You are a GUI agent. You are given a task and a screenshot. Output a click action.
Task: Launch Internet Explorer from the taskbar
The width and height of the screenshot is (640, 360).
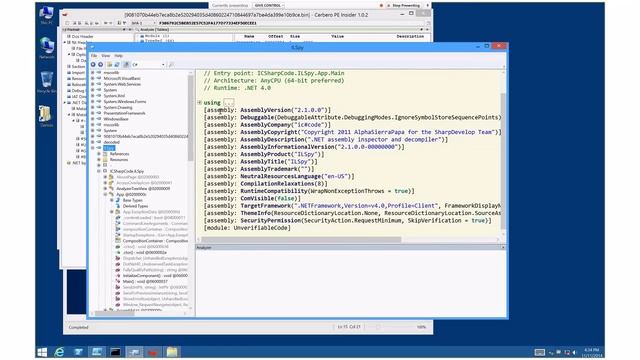coord(60,352)
